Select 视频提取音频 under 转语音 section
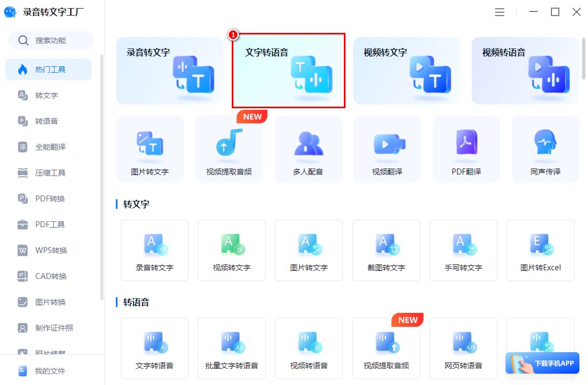The image size is (588, 385). tap(386, 349)
